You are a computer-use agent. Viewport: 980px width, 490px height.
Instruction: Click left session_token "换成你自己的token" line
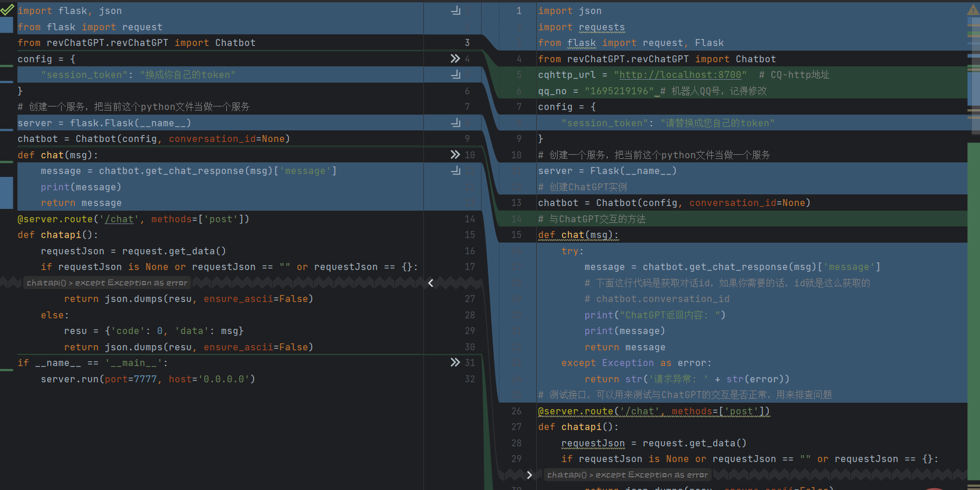point(138,74)
